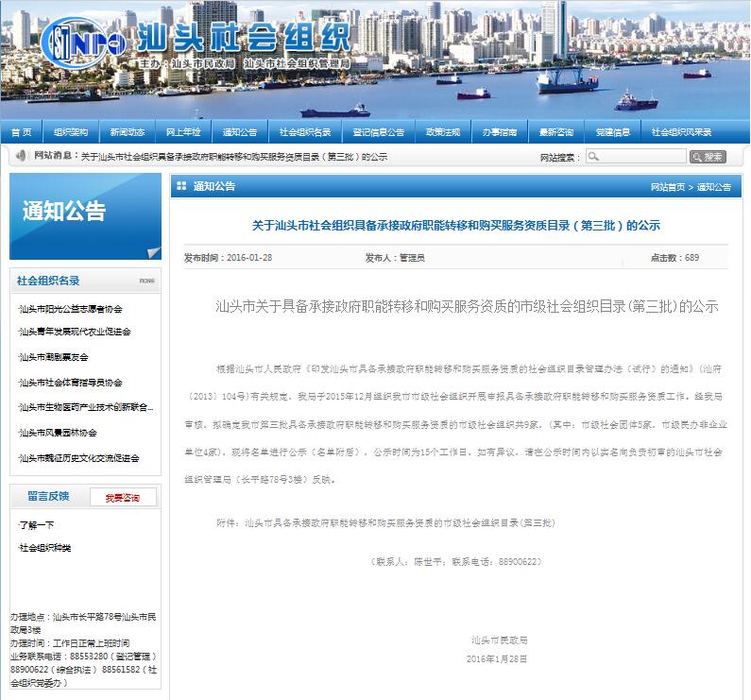Viewport: 751px width, 700px height.
Task: Switch to the 我要咨询 tab
Action: [x=122, y=498]
